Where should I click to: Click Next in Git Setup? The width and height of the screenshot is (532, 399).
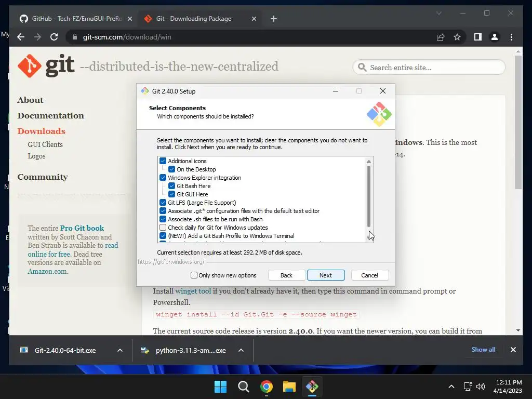[x=326, y=275]
